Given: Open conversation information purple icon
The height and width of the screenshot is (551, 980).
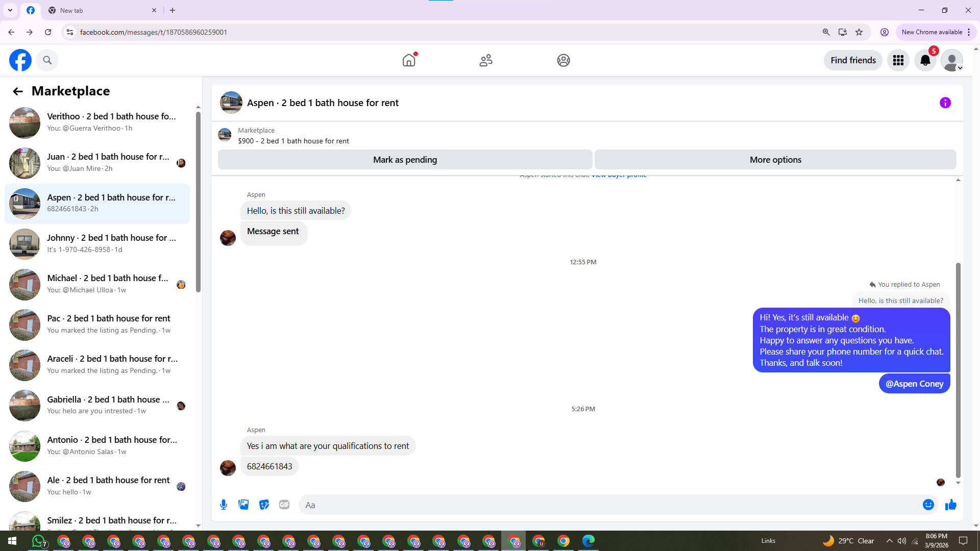Looking at the screenshot, I should (x=945, y=103).
